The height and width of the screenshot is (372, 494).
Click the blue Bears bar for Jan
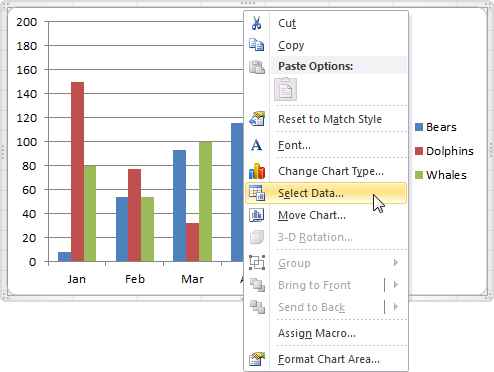tap(65, 257)
